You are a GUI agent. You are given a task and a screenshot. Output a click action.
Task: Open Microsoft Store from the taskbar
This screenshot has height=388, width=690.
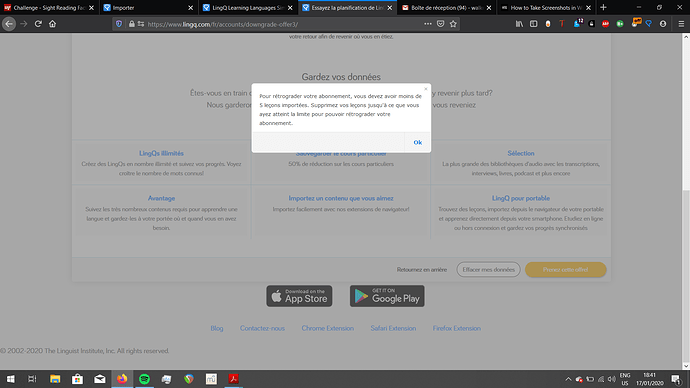(77, 379)
